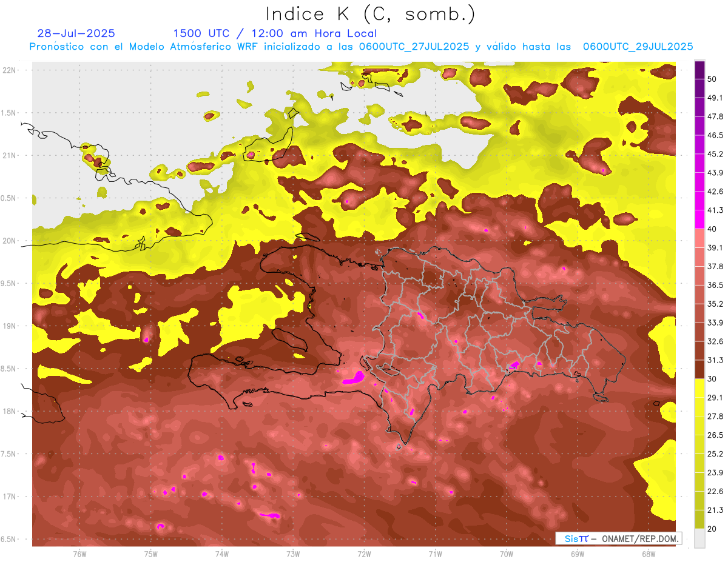Click the colorbar value "37.8"

715,267
